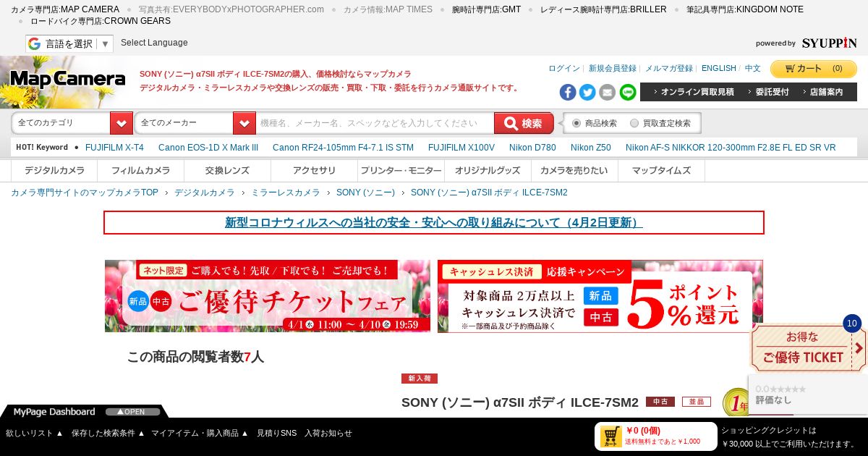
Task: Open the green LINE icon
Action: click(x=628, y=92)
